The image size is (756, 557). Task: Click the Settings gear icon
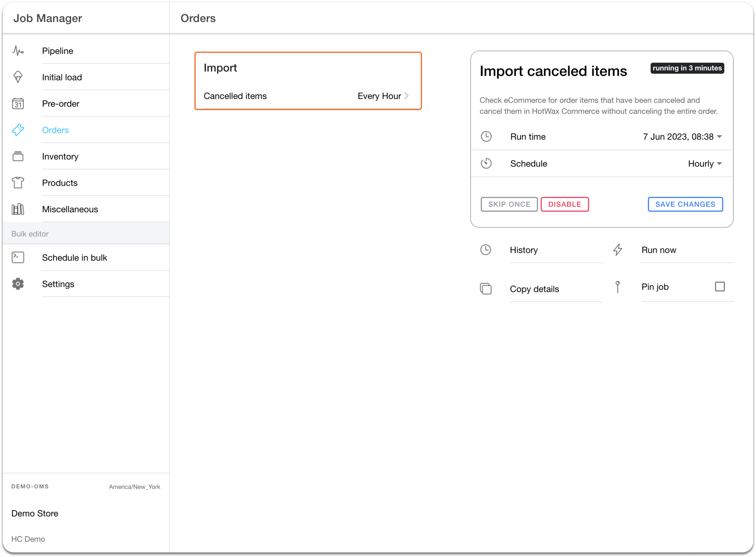[18, 284]
